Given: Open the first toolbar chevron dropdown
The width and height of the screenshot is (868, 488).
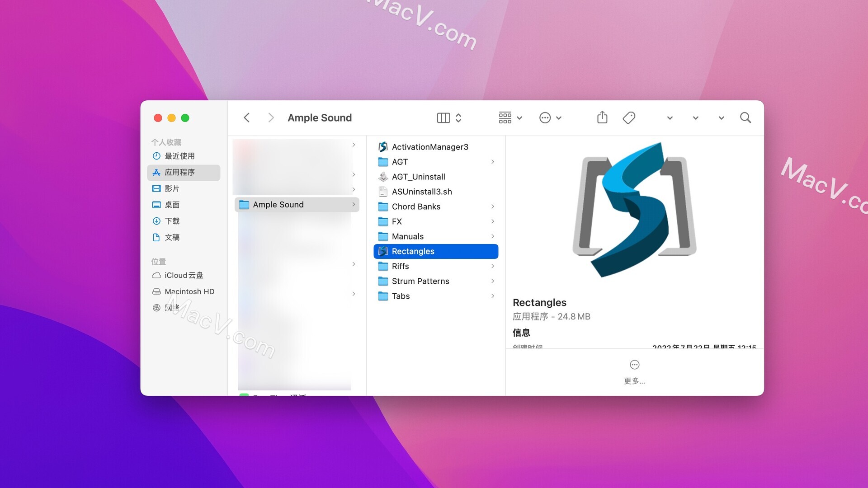Looking at the screenshot, I should coord(670,118).
